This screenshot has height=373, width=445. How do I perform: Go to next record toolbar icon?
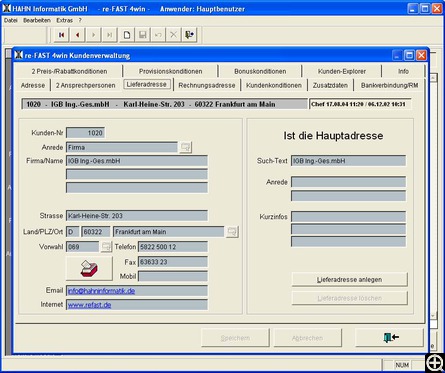click(x=93, y=35)
